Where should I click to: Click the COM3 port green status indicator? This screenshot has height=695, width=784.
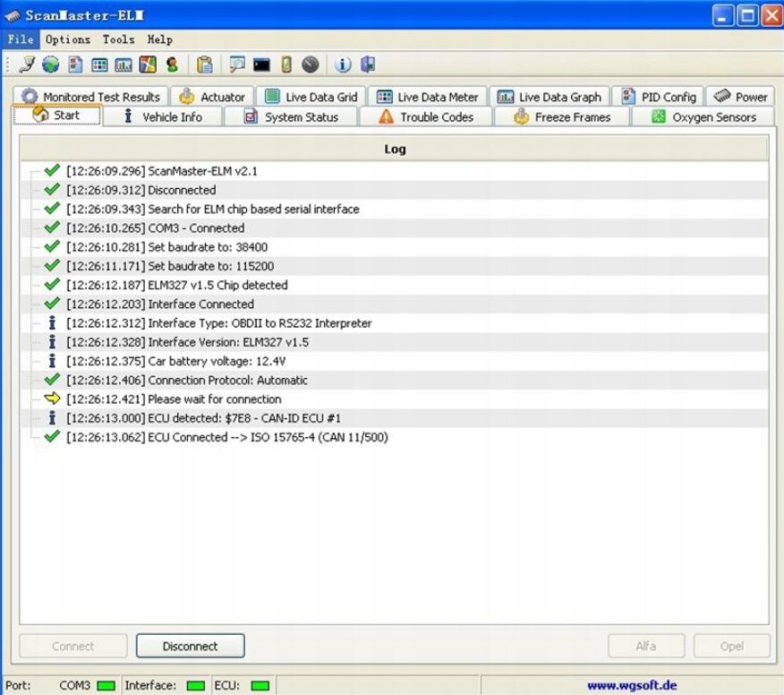click(106, 685)
